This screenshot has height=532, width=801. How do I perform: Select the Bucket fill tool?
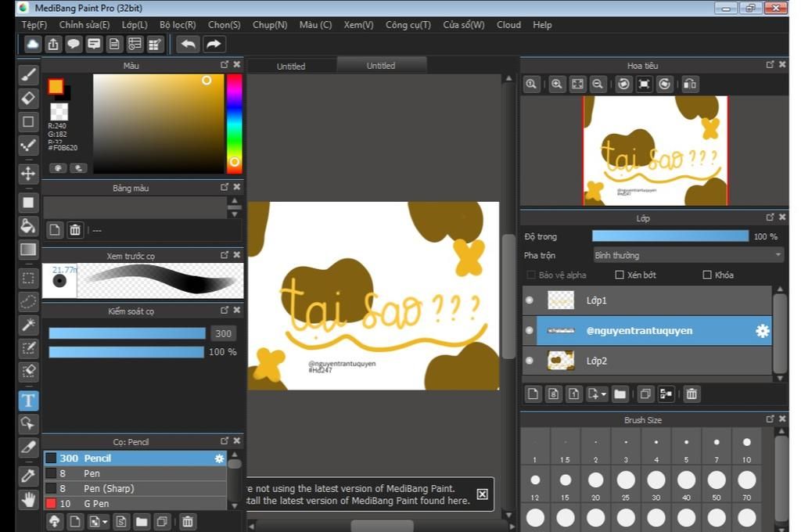pos(29,226)
